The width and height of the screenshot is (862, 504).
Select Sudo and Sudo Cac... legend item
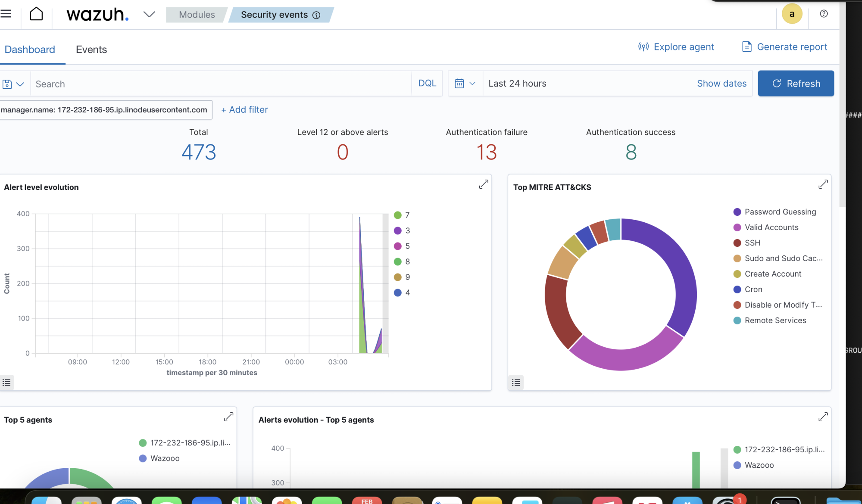coord(778,258)
